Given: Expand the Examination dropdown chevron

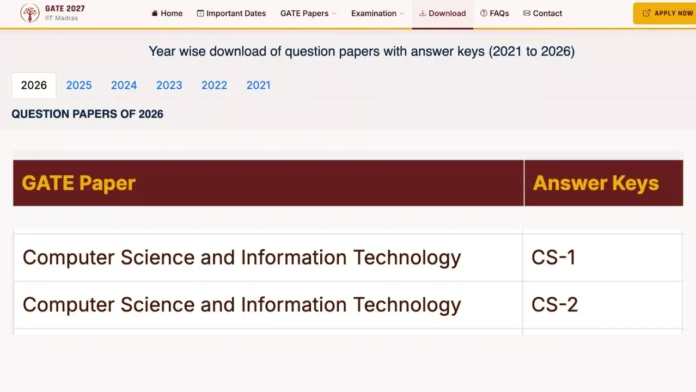Looking at the screenshot, I should coord(402,14).
